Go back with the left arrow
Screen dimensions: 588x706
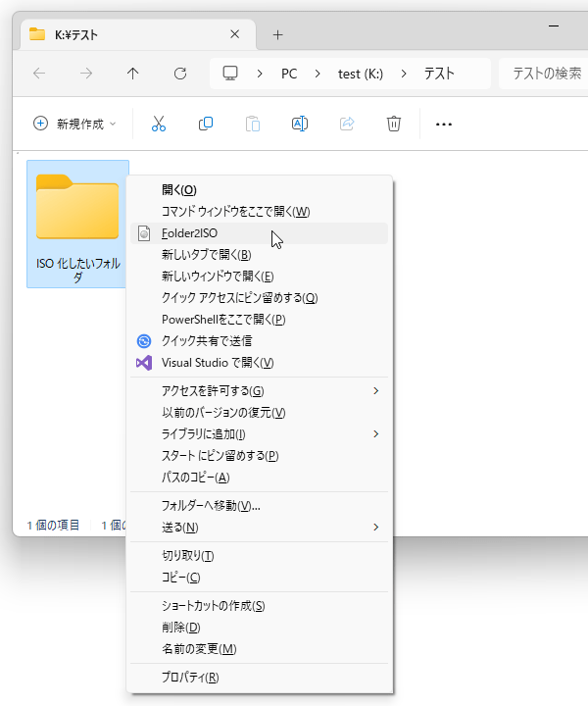pyautogui.click(x=39, y=74)
